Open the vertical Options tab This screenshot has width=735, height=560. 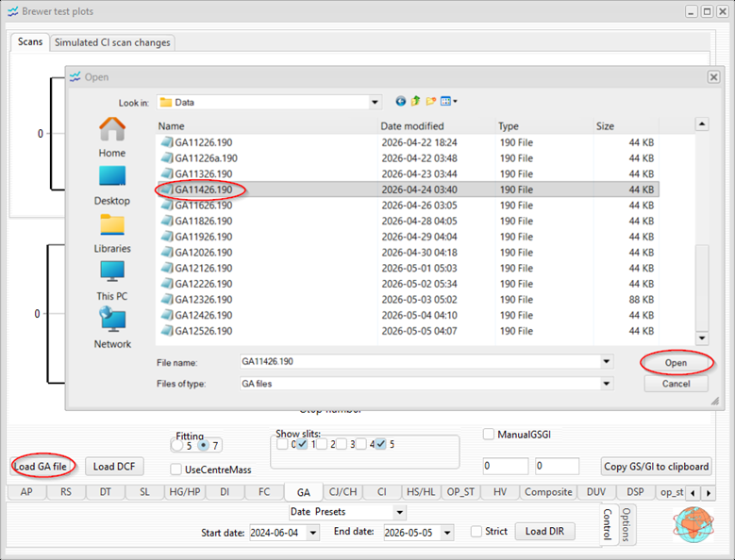626,524
